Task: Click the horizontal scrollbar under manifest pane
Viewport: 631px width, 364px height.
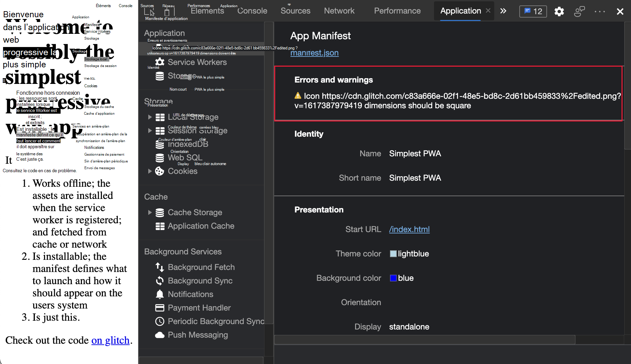Action: coord(425,339)
